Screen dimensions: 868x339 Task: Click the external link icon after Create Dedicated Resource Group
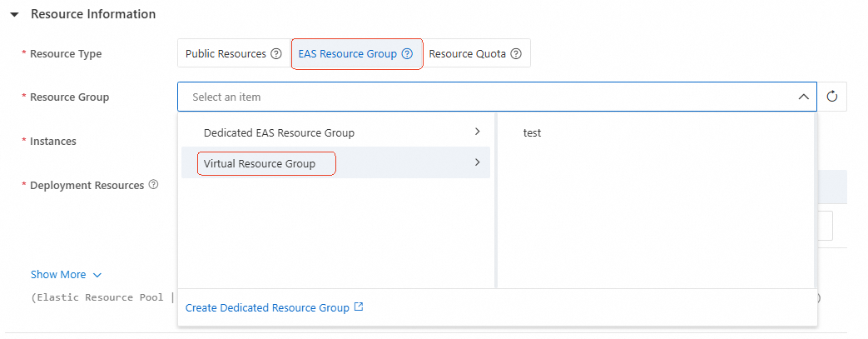[x=359, y=307]
